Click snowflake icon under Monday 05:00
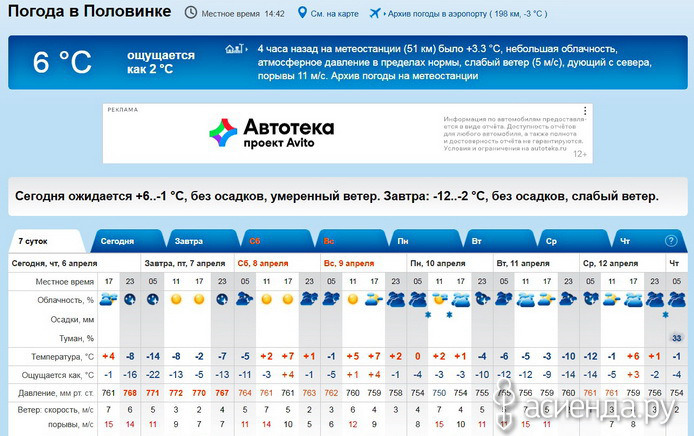Screen dimensions: 694x436 428,315
